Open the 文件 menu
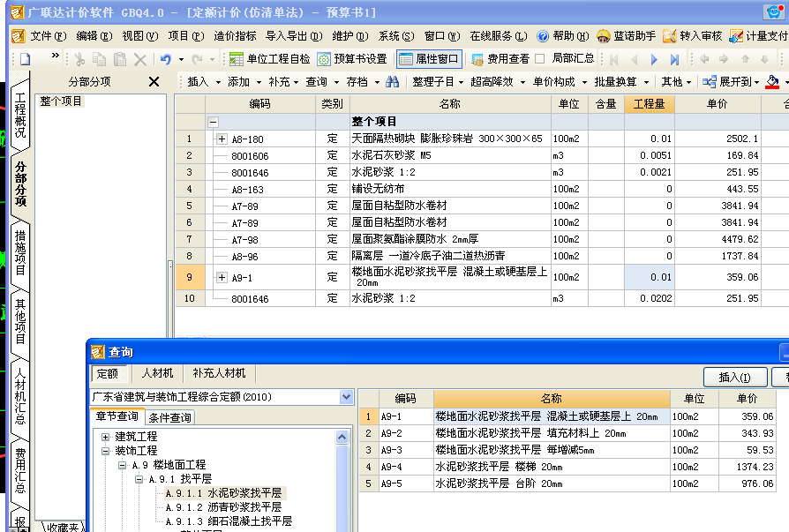This screenshot has height=532, width=789. pos(48,36)
